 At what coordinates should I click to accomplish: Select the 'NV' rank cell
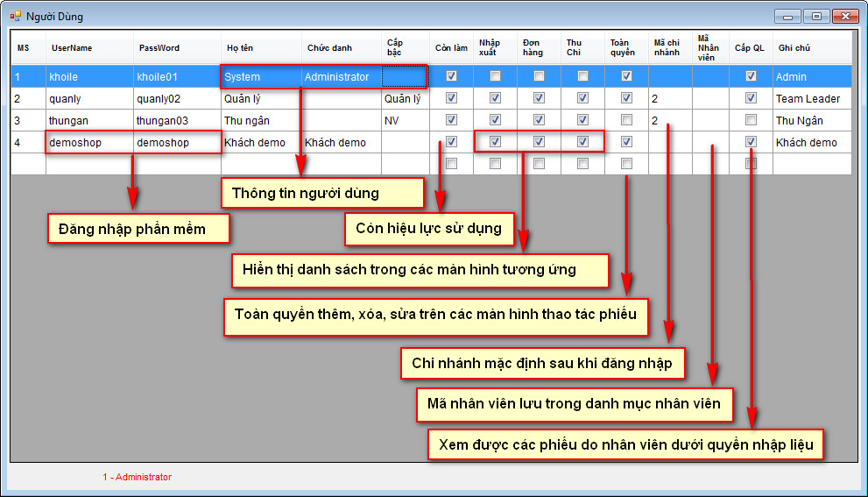point(406,120)
